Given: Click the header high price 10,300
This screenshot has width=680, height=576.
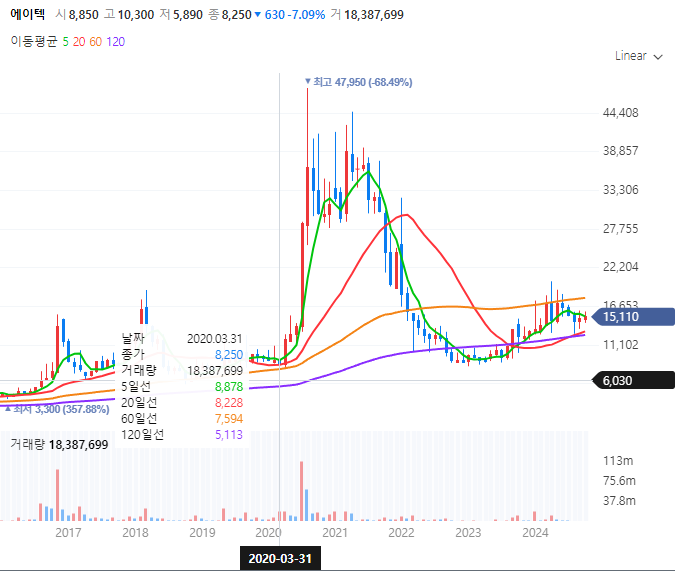Looking at the screenshot, I should pyautogui.click(x=136, y=15).
